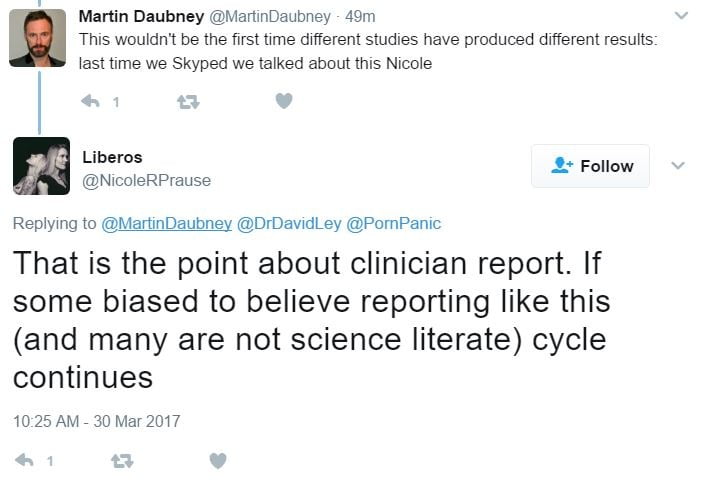Screen dimensions: 702x482
Task: Click the @MartinDaubney mention in reply line
Action: click(166, 223)
